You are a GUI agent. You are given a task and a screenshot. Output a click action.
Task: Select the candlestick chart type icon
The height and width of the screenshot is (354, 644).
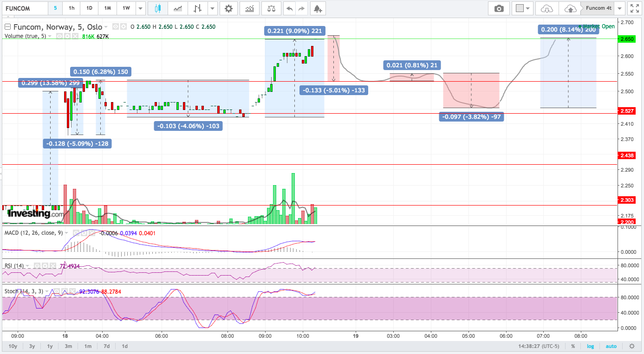tap(157, 8)
